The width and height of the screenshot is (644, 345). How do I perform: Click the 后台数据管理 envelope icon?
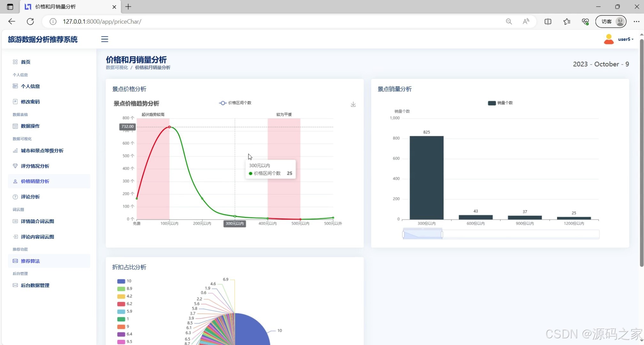point(15,285)
